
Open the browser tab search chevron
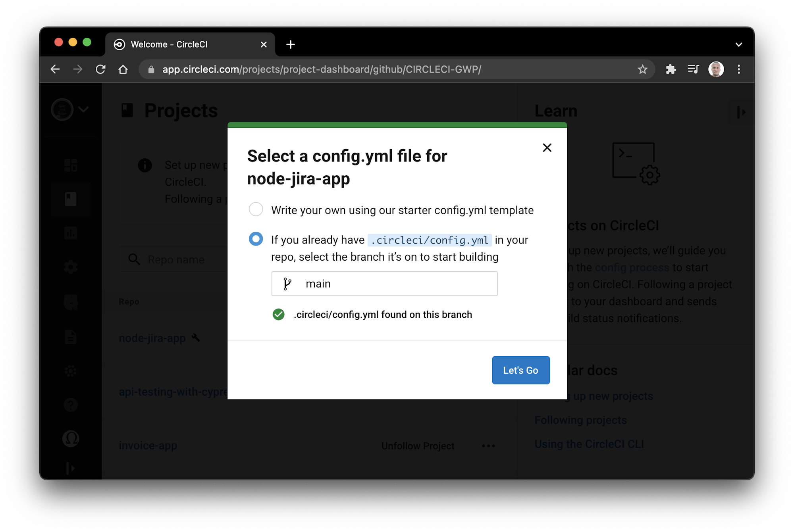click(x=739, y=44)
